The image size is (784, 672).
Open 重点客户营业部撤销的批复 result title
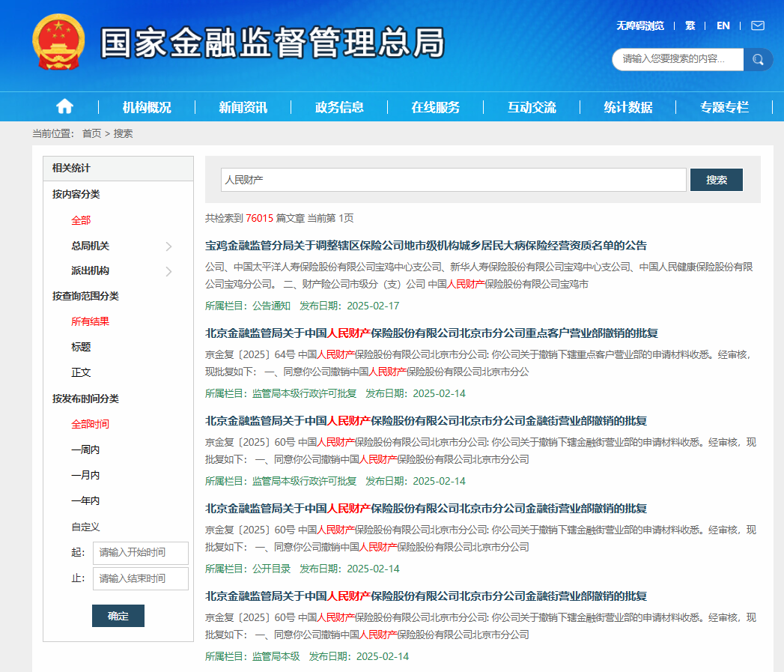click(431, 333)
